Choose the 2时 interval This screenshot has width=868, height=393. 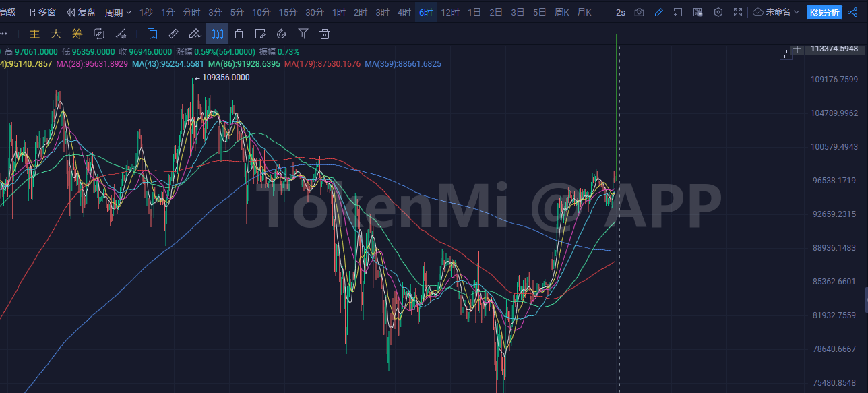[361, 12]
